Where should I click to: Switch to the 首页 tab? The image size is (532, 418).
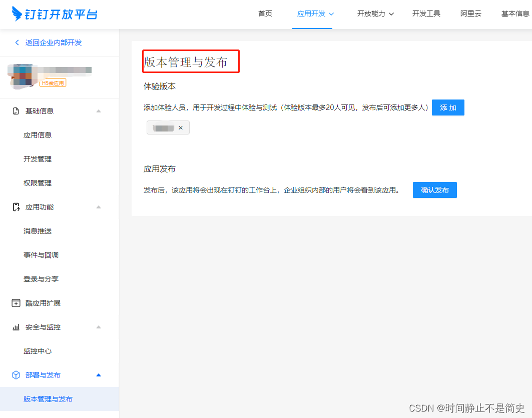point(265,13)
